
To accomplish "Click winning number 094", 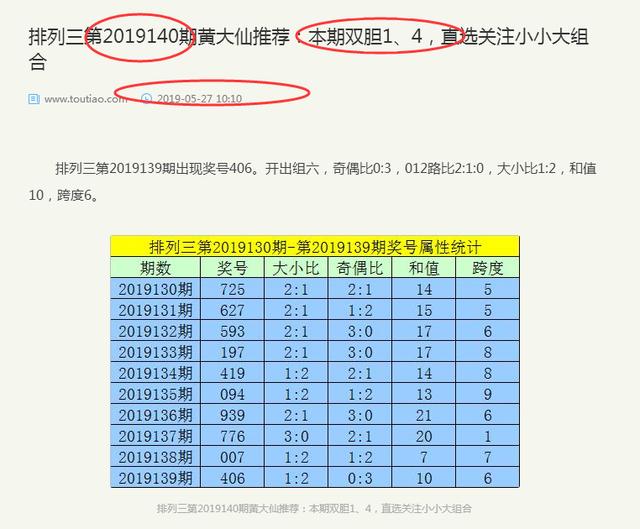I will coord(232,394).
